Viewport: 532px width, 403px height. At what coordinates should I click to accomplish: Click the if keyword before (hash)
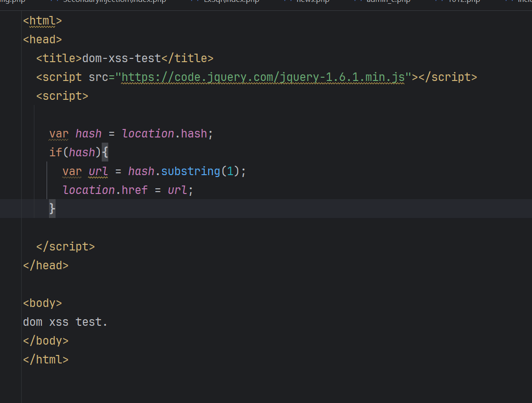pyautogui.click(x=56, y=153)
